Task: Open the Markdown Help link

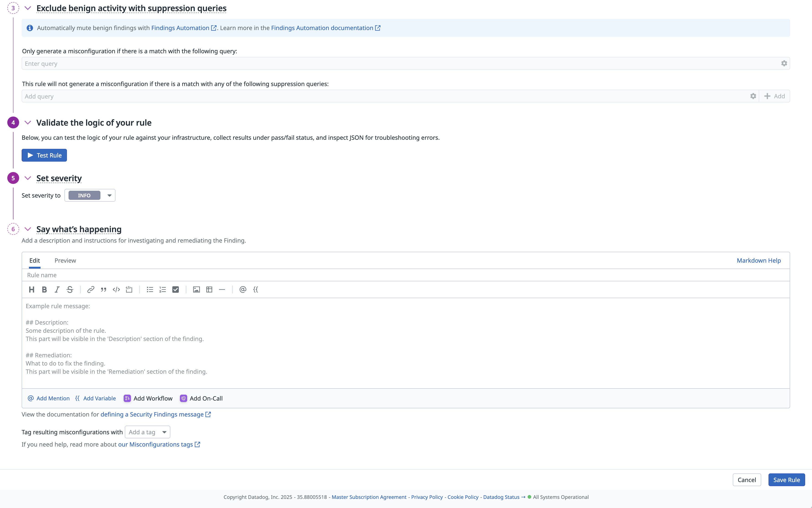Action: tap(758, 260)
